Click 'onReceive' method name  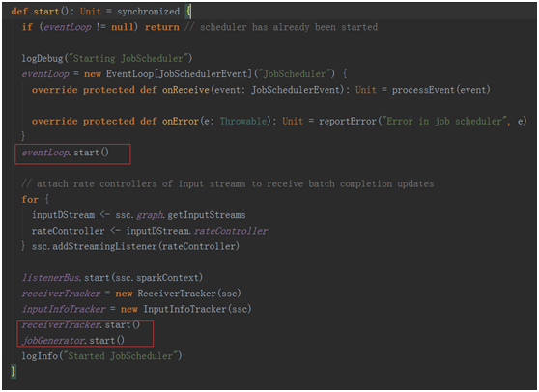tap(185, 90)
